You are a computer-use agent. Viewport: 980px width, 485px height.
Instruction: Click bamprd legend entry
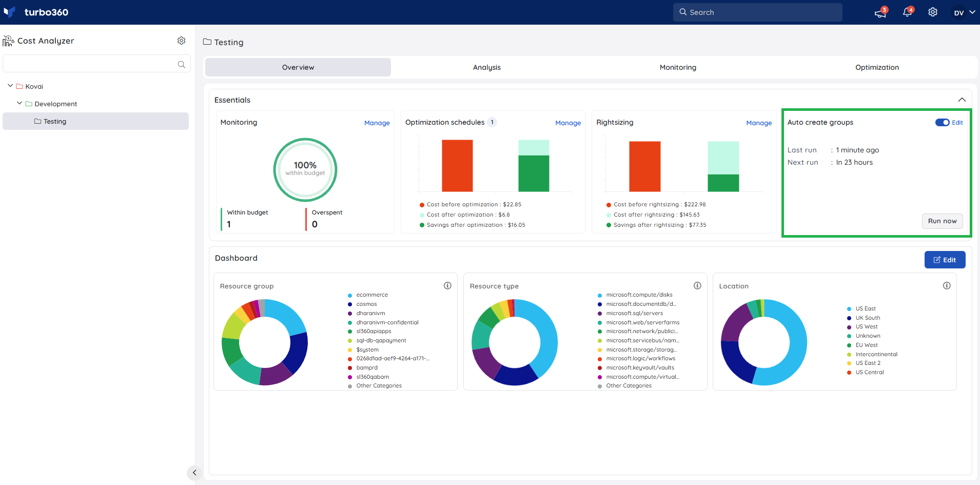pos(363,368)
